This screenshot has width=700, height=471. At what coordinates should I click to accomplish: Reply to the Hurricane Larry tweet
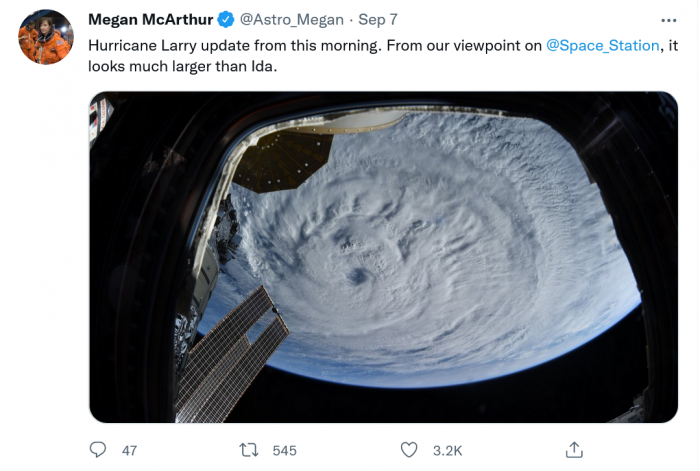pyautogui.click(x=98, y=450)
